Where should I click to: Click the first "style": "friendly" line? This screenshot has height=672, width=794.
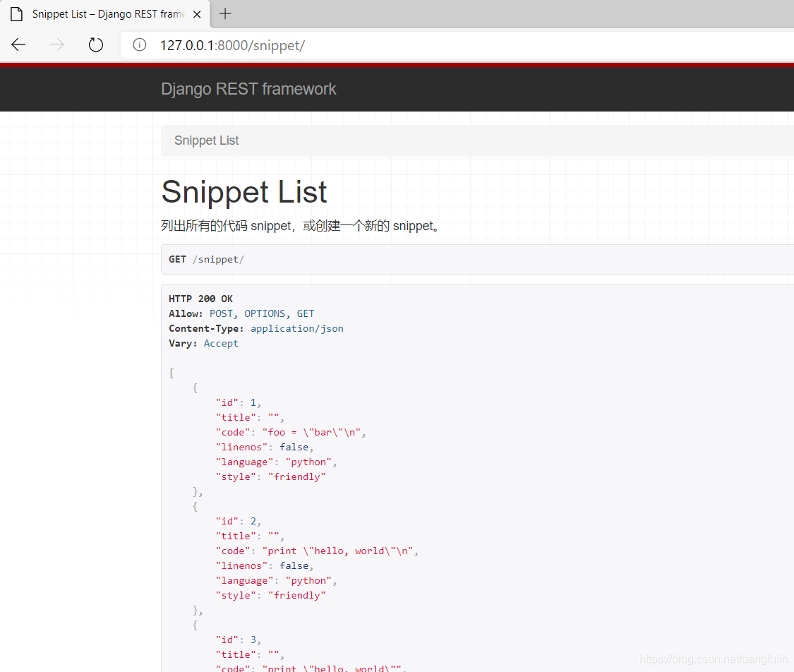tap(271, 476)
